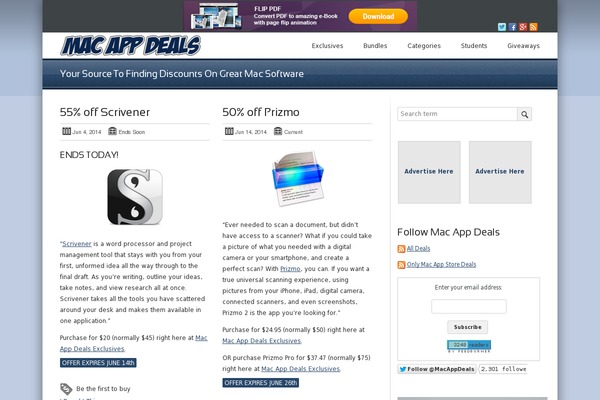Click the search magnifier button
600x400 pixels.
tap(525, 114)
